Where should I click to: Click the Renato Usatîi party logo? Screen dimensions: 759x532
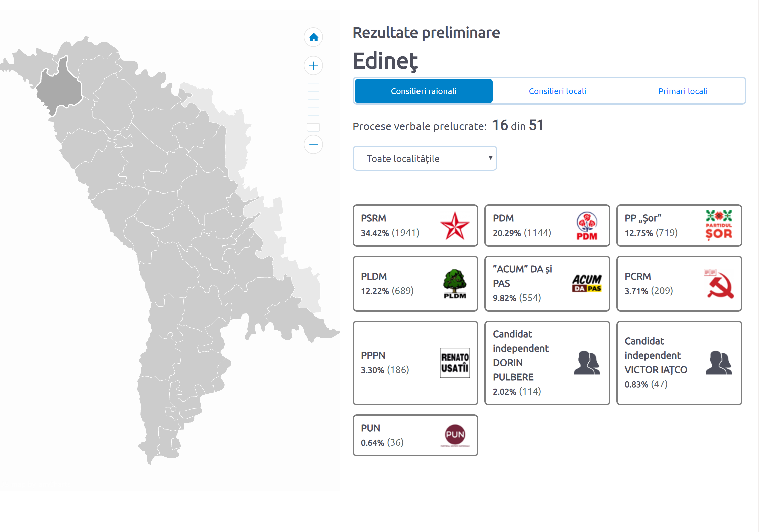[x=454, y=363]
